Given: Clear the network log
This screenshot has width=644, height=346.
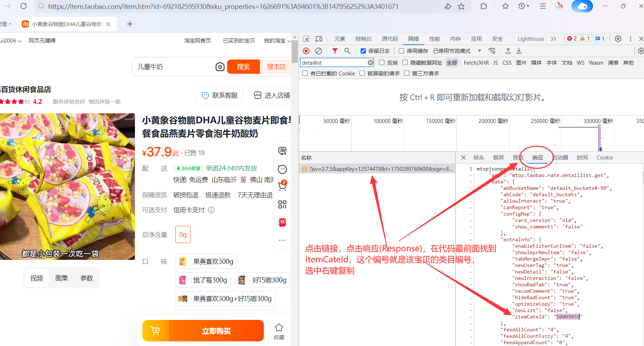Looking at the screenshot, I should pos(318,51).
